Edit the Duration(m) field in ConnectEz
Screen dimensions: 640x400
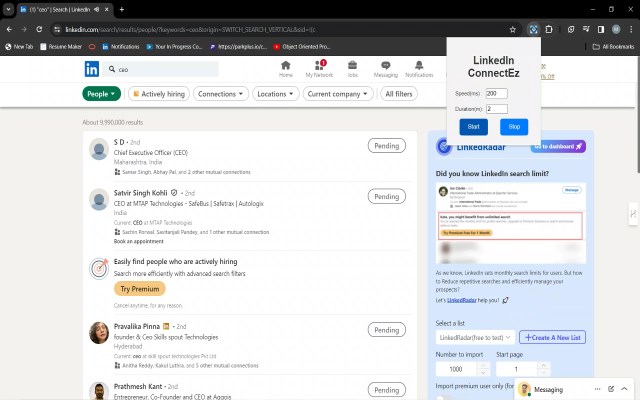tap(496, 109)
